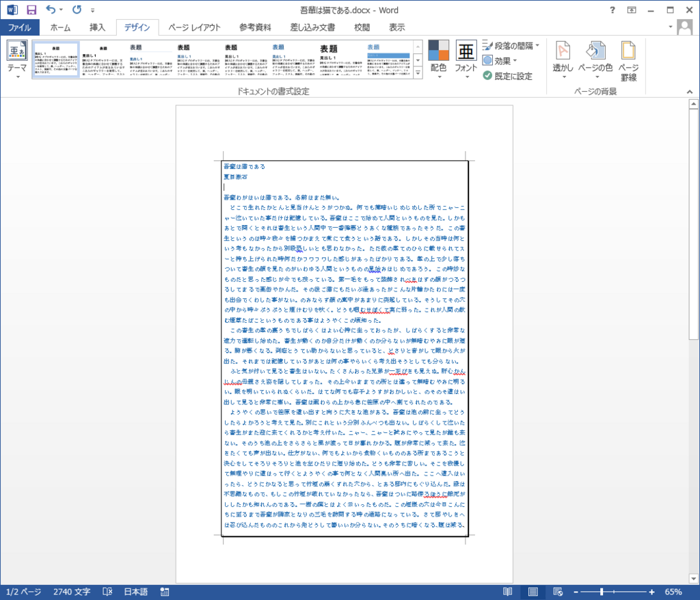Image resolution: width=700 pixels, height=600 pixels.
Task: Click the Undo arrow icon
Action: [51, 10]
